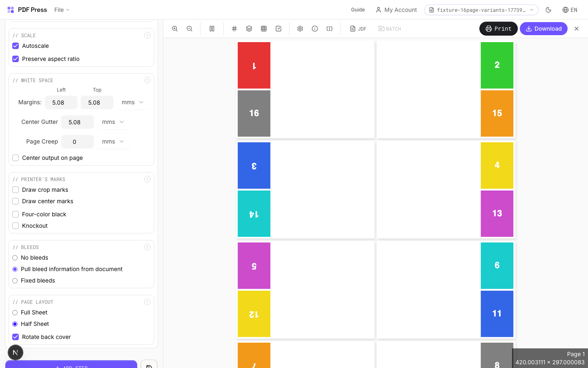Click the grid table icon in the toolbar
The height and width of the screenshot is (368, 588).
pyautogui.click(x=264, y=29)
